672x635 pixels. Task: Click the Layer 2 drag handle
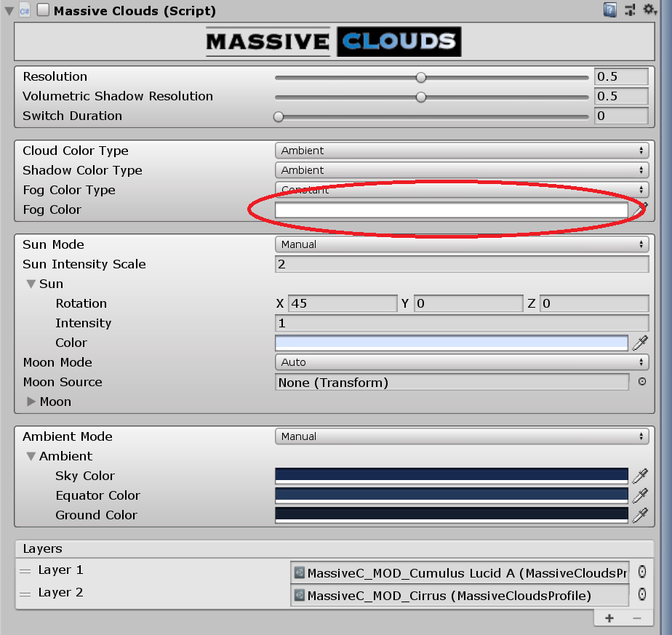25,594
